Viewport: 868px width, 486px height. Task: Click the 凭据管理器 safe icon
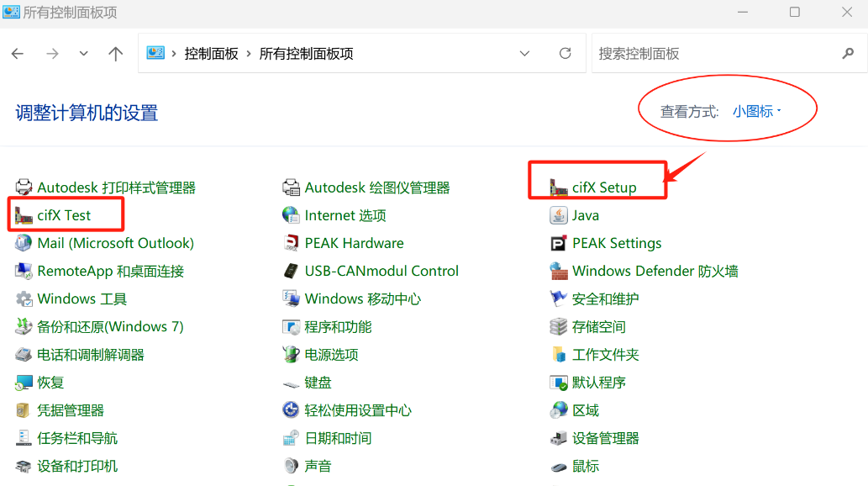24,410
